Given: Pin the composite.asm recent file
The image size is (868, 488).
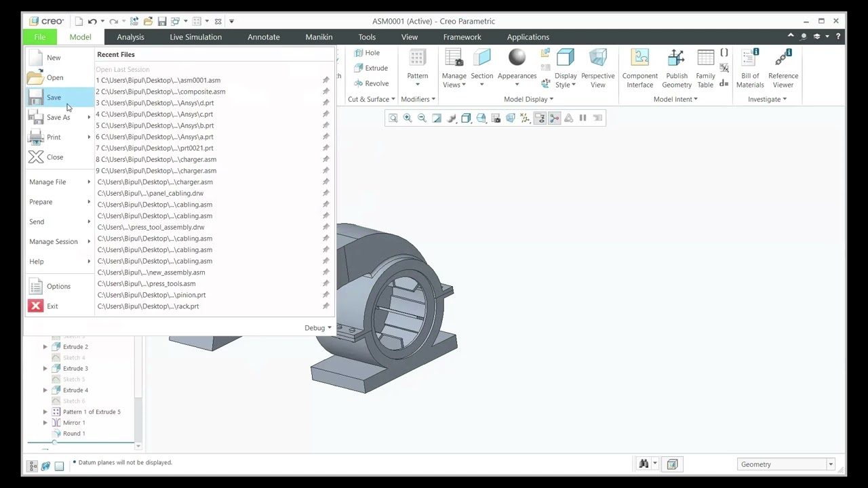Looking at the screenshot, I should pyautogui.click(x=325, y=91).
